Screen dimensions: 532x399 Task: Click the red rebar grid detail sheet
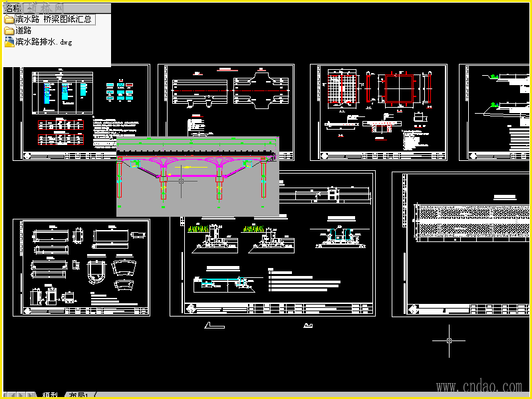coord(378,112)
